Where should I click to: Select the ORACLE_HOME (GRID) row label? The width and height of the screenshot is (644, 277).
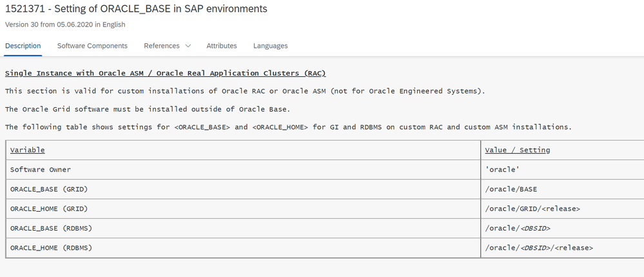[49, 209]
